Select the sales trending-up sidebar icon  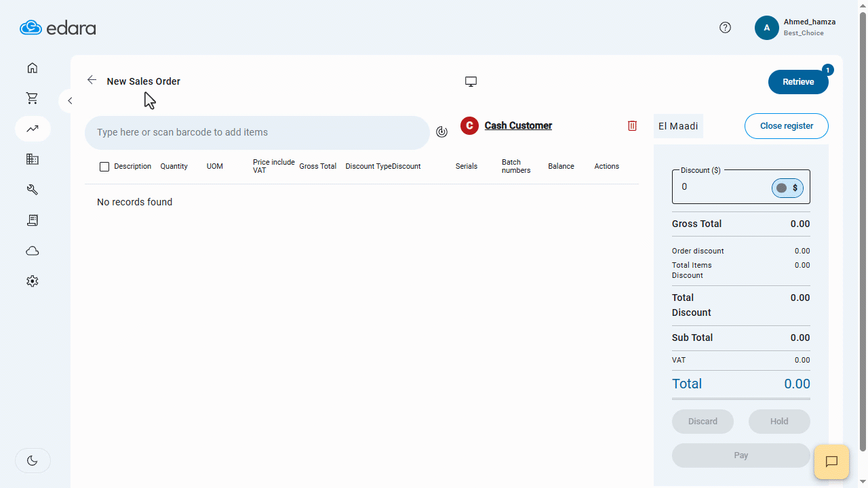click(33, 129)
